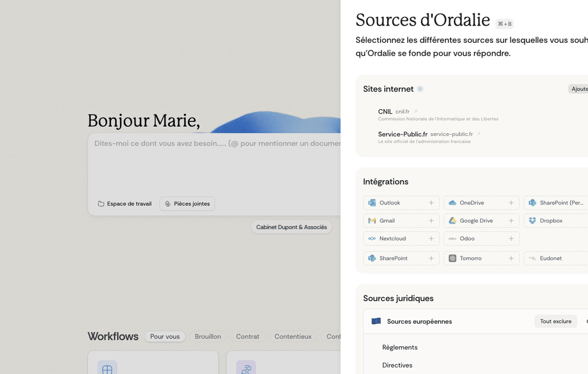Expand the Directives section
588x374 pixels.
coord(397,365)
